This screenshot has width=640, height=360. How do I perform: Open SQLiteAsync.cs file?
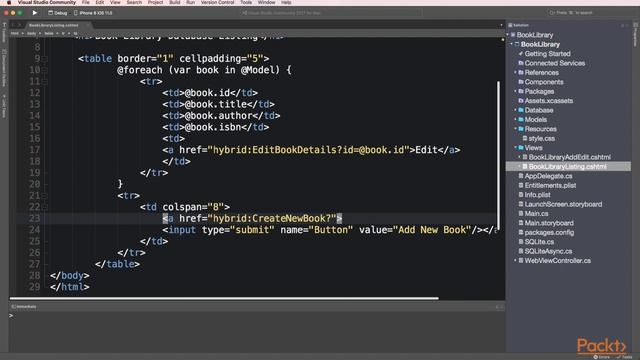click(x=548, y=251)
